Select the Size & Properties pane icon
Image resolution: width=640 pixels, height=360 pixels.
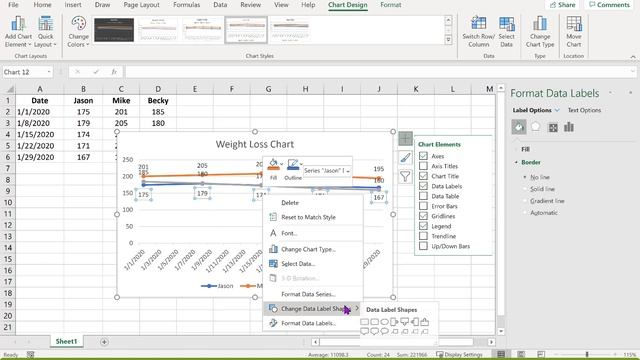tap(553, 127)
